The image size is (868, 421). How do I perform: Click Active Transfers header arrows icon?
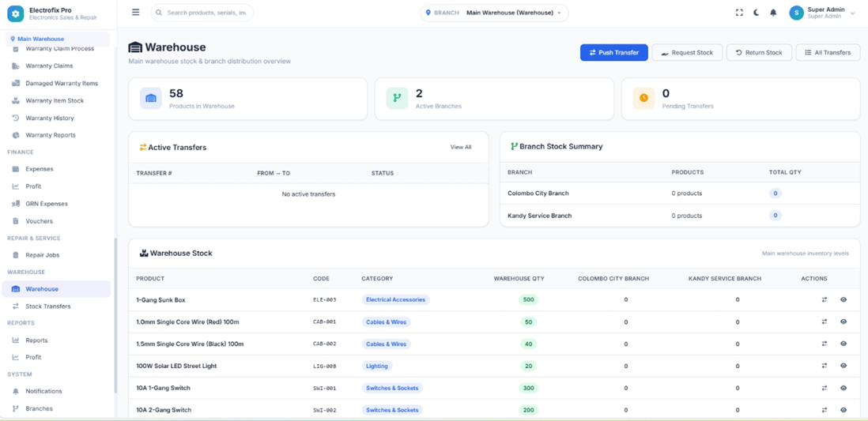tap(143, 147)
